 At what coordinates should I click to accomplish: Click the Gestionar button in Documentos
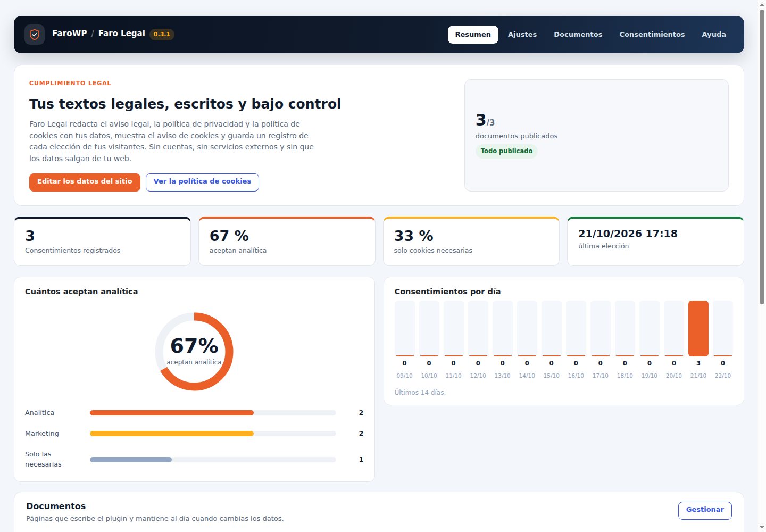tap(705, 510)
